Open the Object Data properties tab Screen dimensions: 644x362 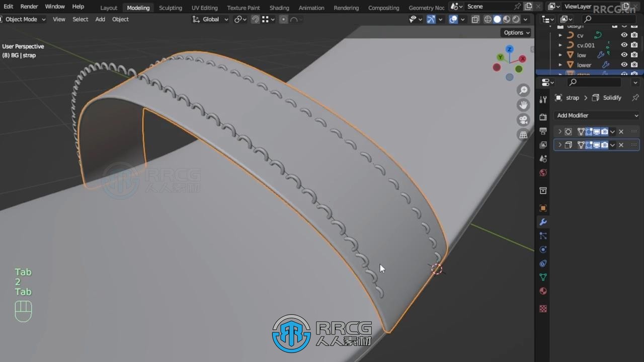(x=543, y=277)
